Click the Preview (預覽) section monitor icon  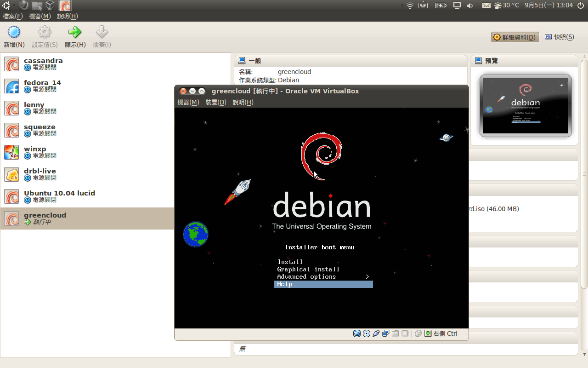point(478,60)
